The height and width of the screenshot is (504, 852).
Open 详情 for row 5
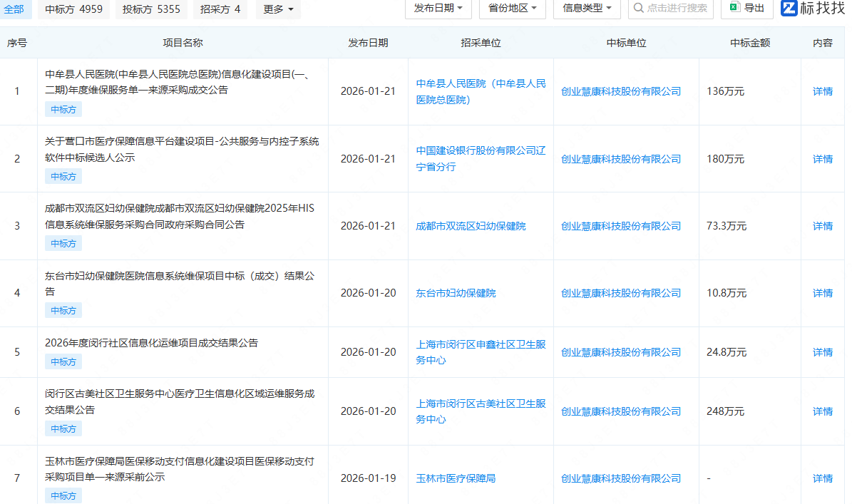(822, 352)
